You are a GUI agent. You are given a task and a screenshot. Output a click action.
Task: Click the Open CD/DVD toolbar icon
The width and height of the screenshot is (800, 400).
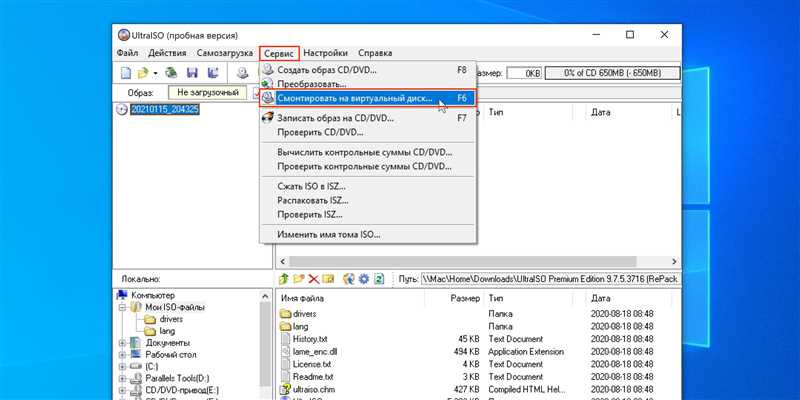(171, 73)
